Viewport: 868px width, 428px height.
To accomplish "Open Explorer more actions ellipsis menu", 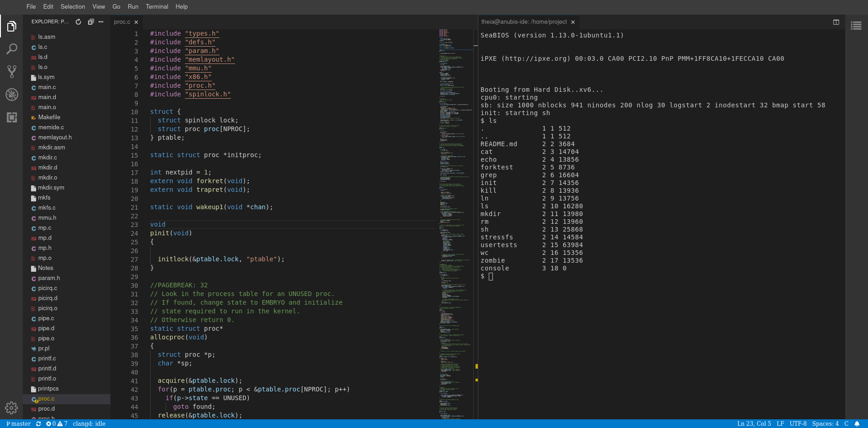I will 101,22.
